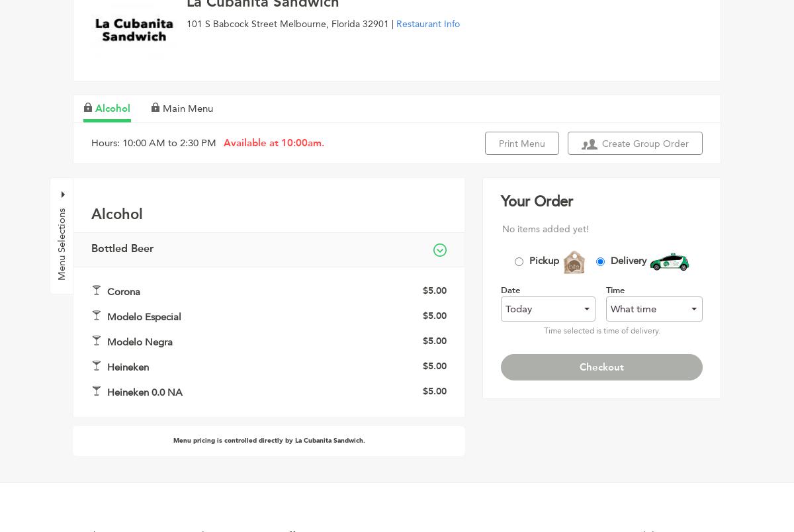
Task: Switch to the Alcohol tab
Action: tap(112, 109)
